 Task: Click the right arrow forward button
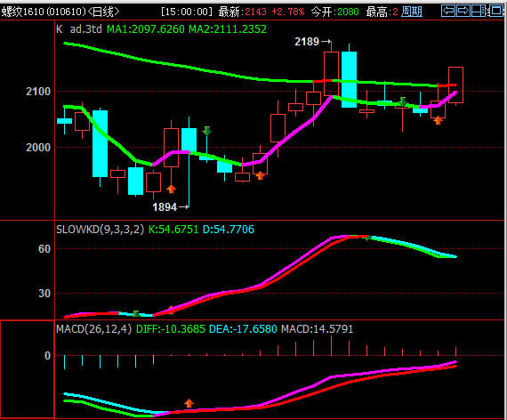[x=463, y=11]
